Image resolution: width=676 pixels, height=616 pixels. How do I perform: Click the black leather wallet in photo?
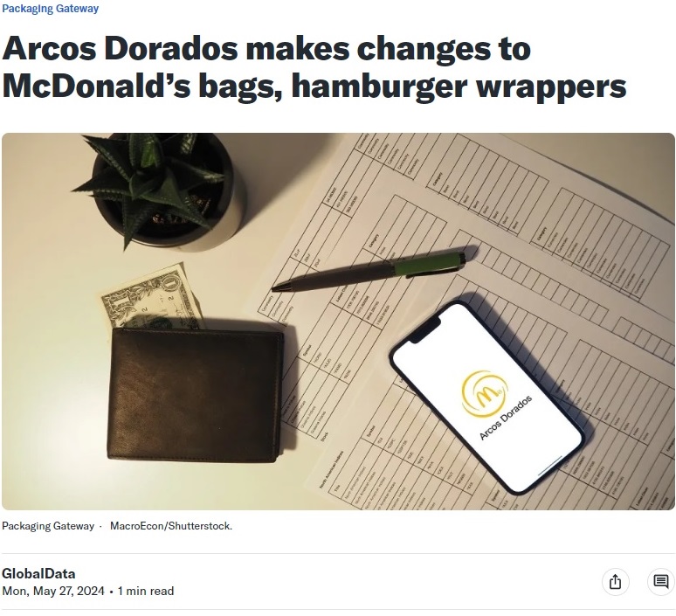point(196,395)
